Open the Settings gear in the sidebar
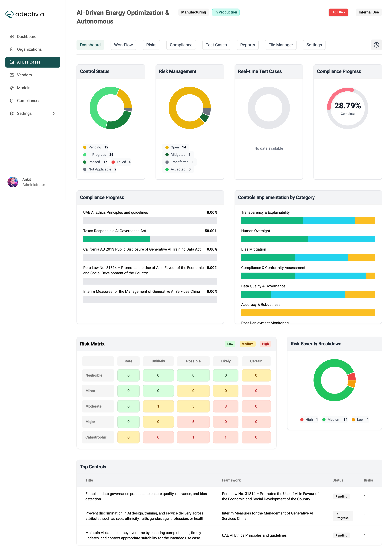392x552 pixels. (x=12, y=113)
